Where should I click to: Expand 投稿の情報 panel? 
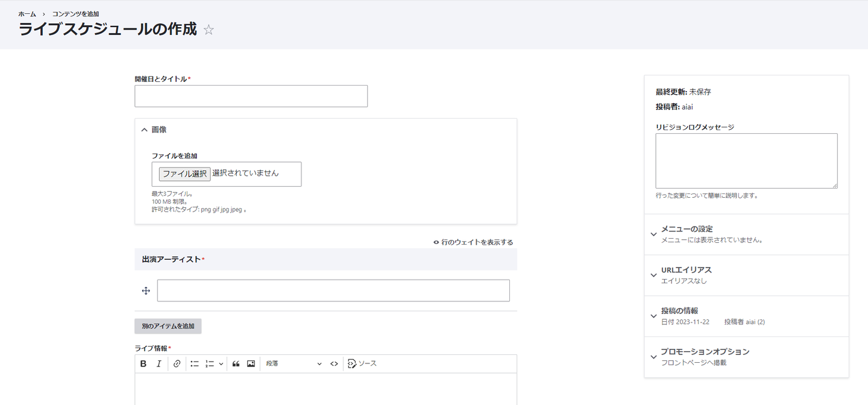746,316
